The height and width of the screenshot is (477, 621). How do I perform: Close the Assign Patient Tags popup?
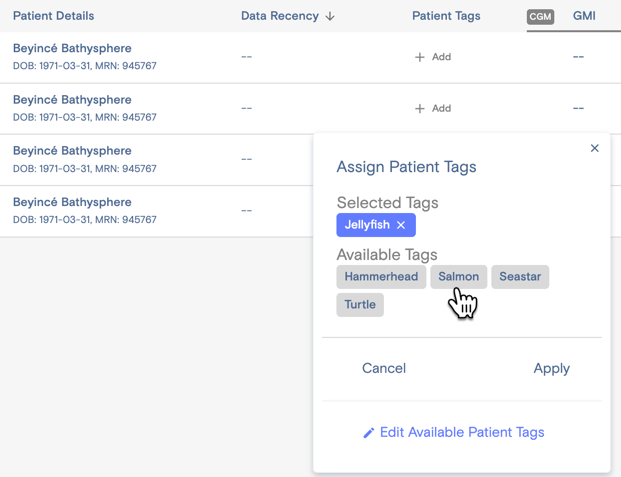tap(594, 148)
